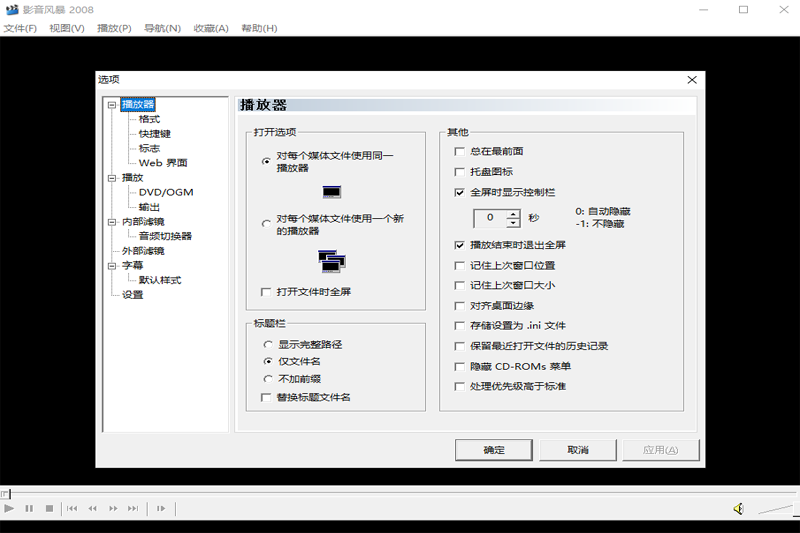The width and height of the screenshot is (800, 533).
Task: Select 显示完整路径 radio button
Action: tap(268, 344)
